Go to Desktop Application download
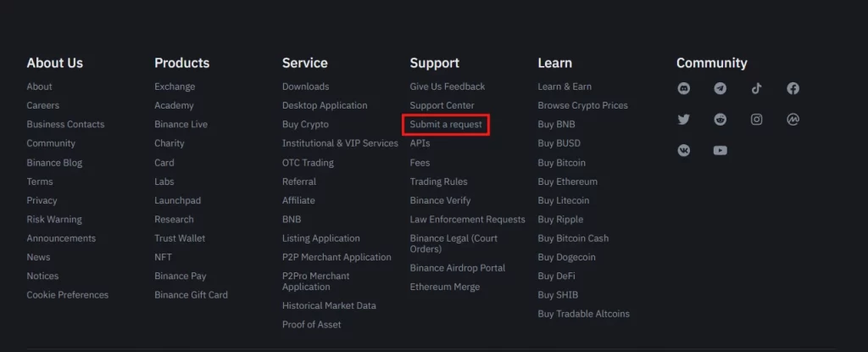The height and width of the screenshot is (352, 868). (325, 105)
